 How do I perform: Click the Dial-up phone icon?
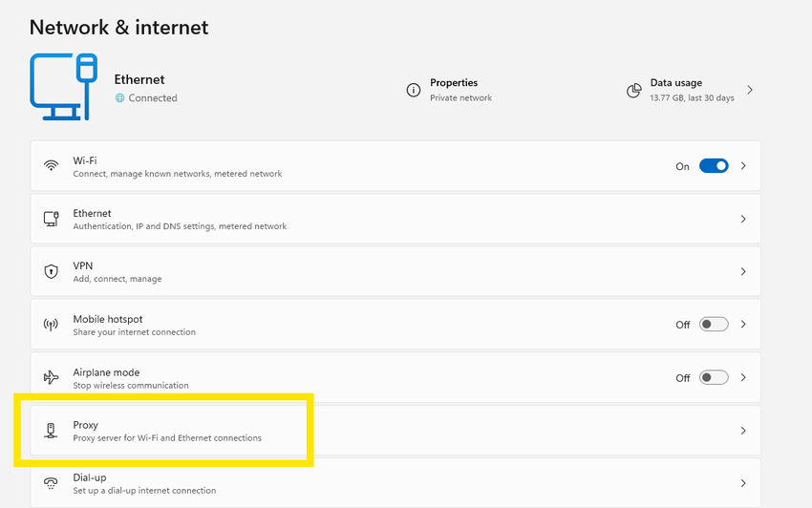pyautogui.click(x=51, y=483)
